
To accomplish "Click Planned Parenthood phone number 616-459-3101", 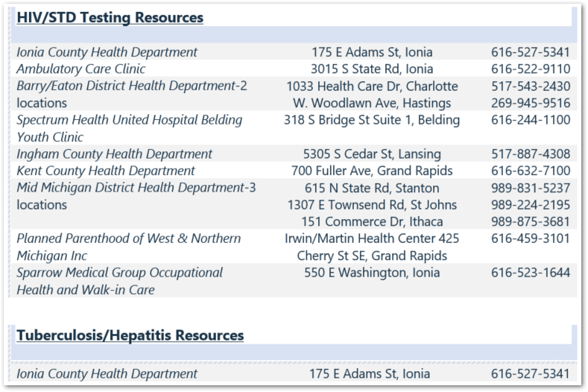I will (x=530, y=238).
